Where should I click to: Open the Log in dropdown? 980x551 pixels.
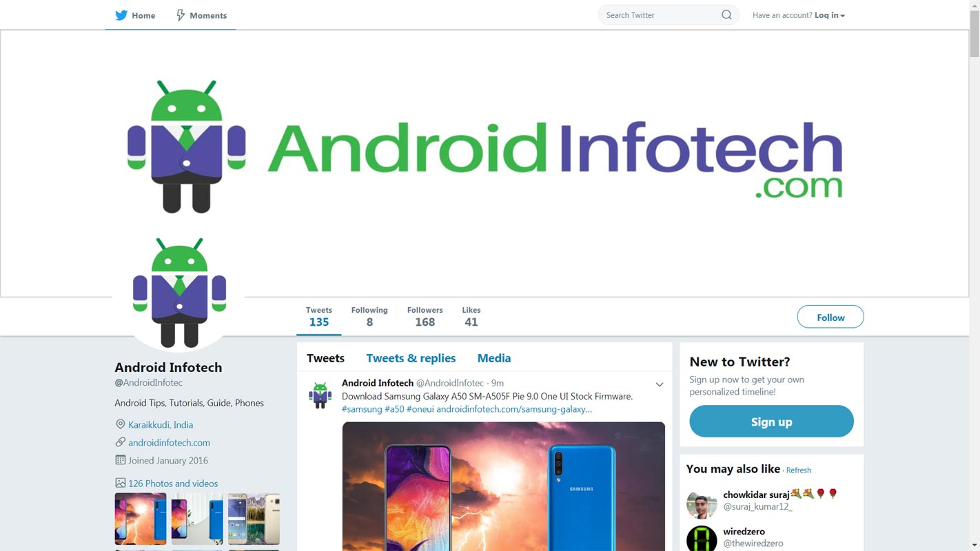tap(830, 15)
